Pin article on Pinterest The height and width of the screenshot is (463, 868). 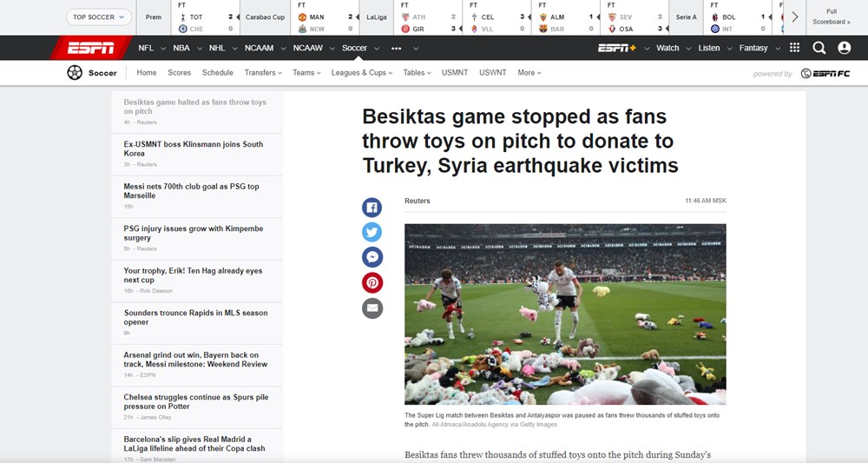(372, 282)
